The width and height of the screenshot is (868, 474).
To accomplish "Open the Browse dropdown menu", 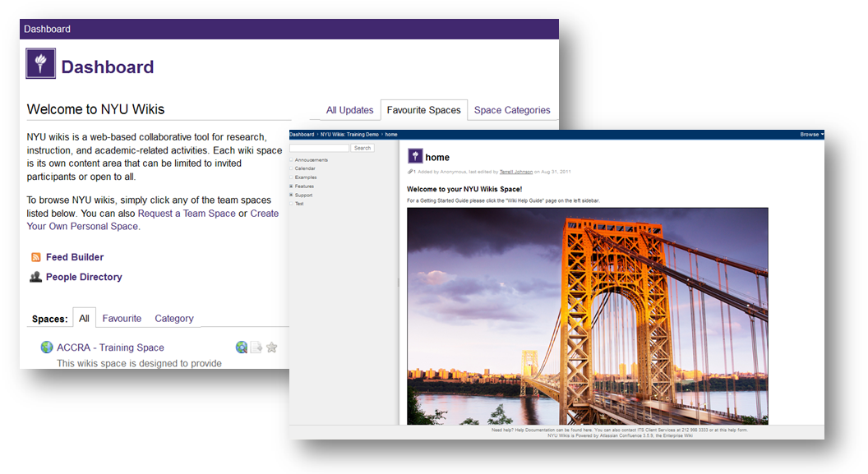I will [811, 134].
